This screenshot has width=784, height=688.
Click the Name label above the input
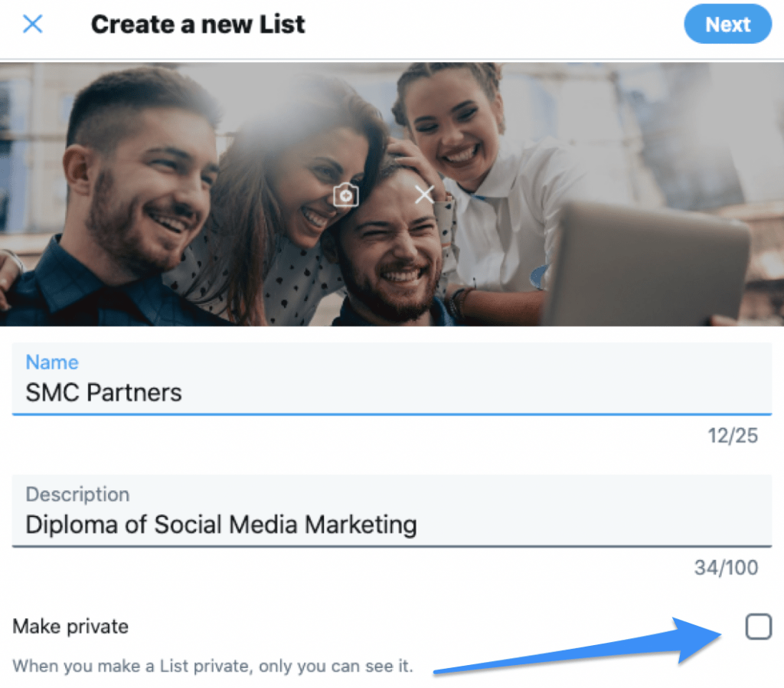point(51,362)
